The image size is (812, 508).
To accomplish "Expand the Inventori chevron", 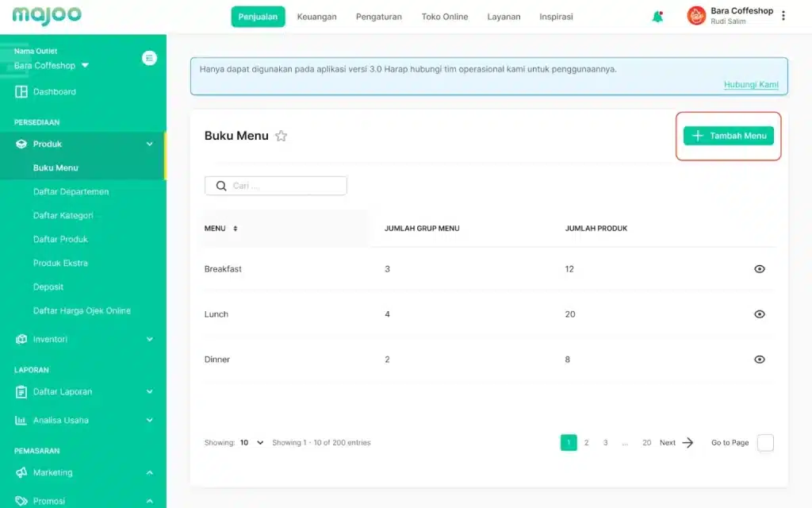I will click(x=149, y=339).
